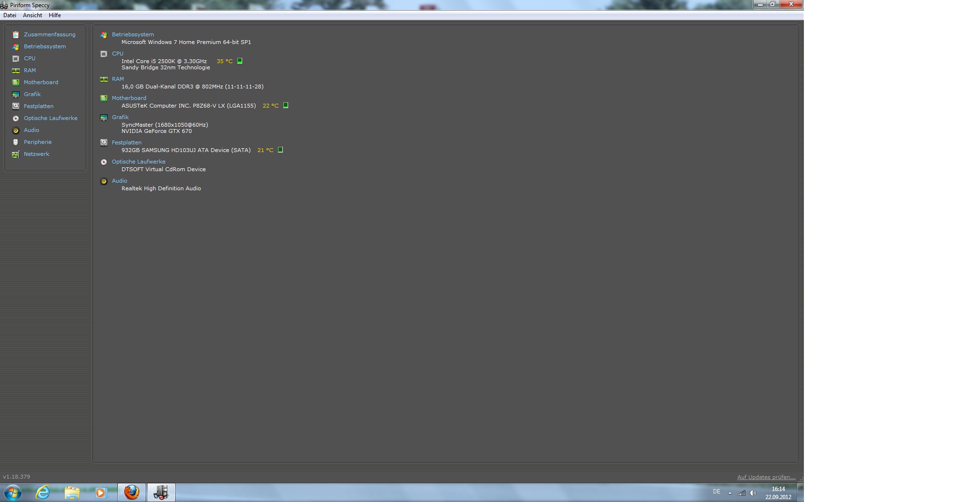Click the DE language indicator in taskbar

click(x=716, y=491)
